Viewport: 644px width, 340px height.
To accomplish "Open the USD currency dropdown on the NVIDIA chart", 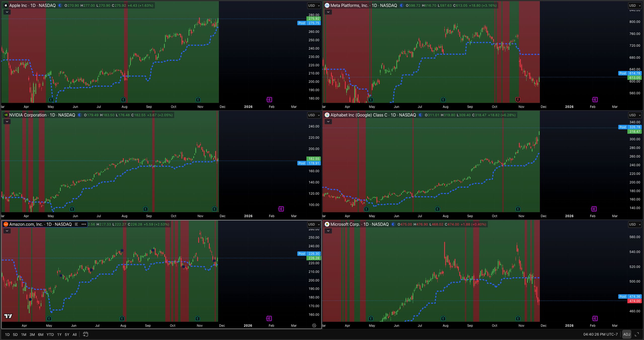I will pos(314,115).
